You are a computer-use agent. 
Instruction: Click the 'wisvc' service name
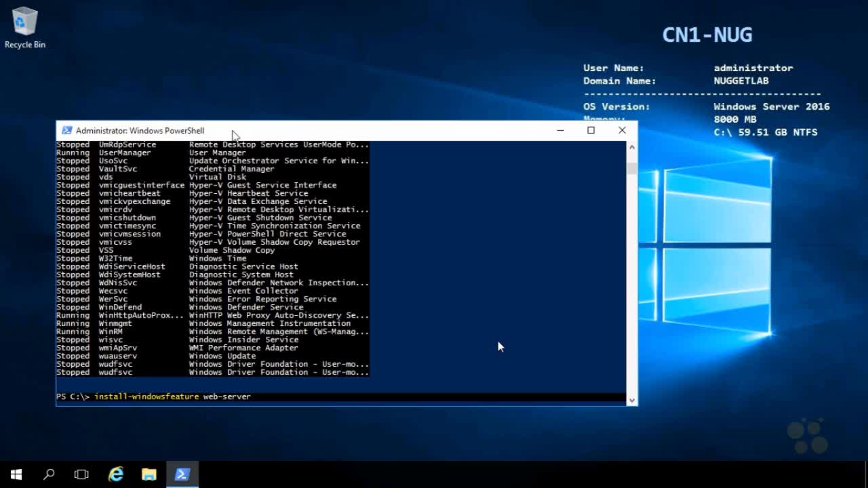pos(111,340)
